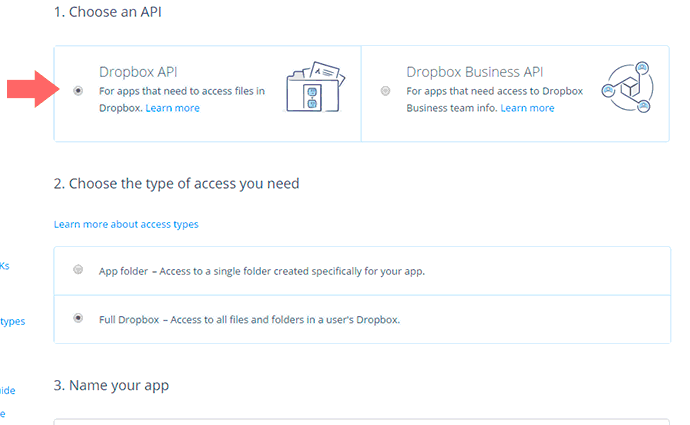Image resolution: width=690 pixels, height=425 pixels.
Task: Click the Dropbox API folder files icon
Action: coord(314,87)
